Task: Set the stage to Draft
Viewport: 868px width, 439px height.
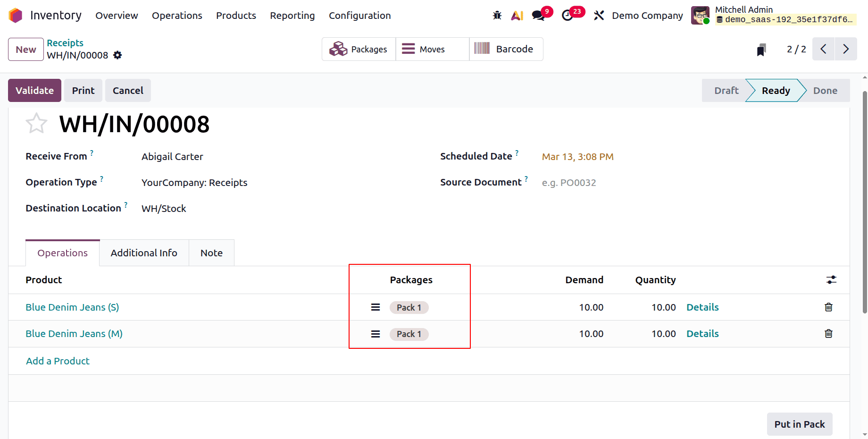Action: (x=726, y=90)
